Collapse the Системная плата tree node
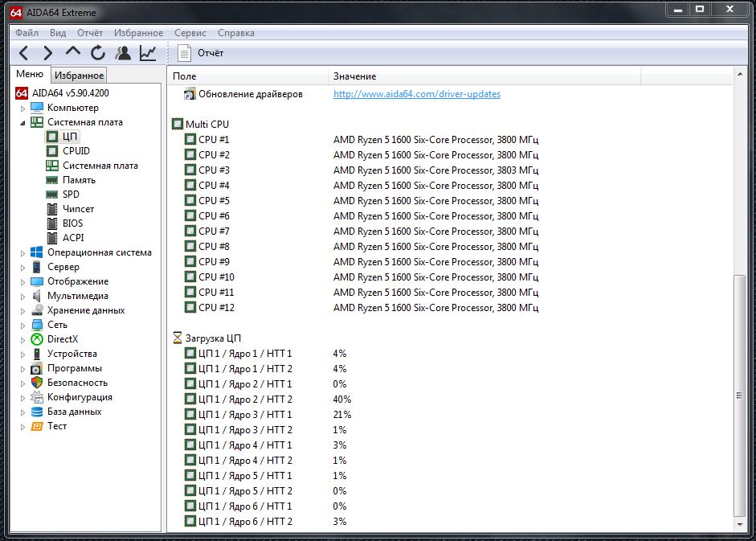756x541 pixels. click(22, 122)
